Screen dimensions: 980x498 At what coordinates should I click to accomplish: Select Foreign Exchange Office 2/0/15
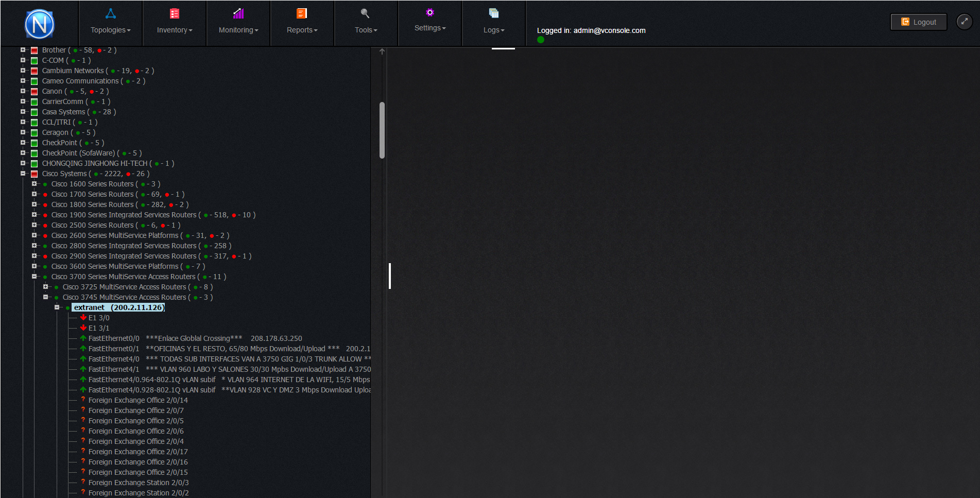click(138, 472)
